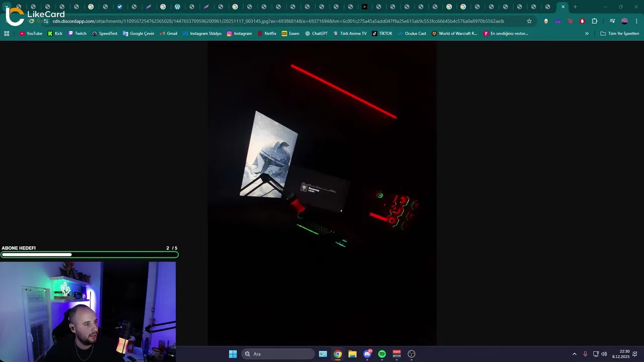The width and height of the screenshot is (644, 362).
Task: Open the SpeedTest bookmark
Action: (105, 34)
